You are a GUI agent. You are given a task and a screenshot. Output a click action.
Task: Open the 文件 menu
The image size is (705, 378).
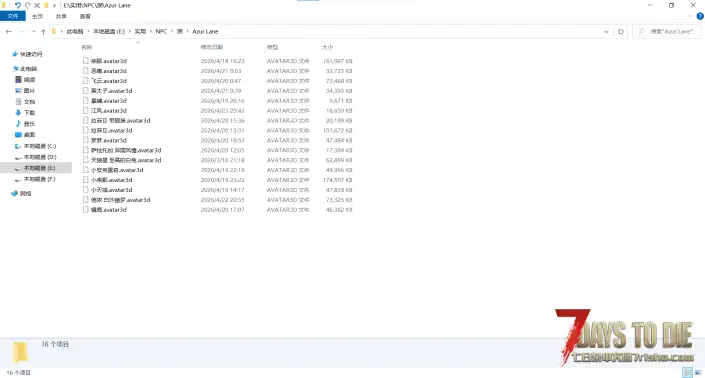point(13,16)
